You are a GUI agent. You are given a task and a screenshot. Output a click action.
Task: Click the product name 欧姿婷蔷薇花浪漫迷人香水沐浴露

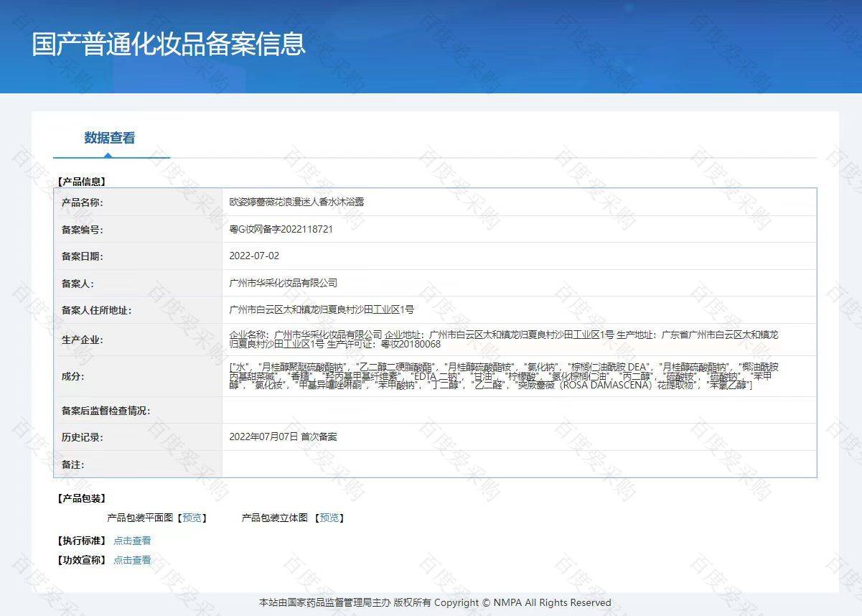296,202
